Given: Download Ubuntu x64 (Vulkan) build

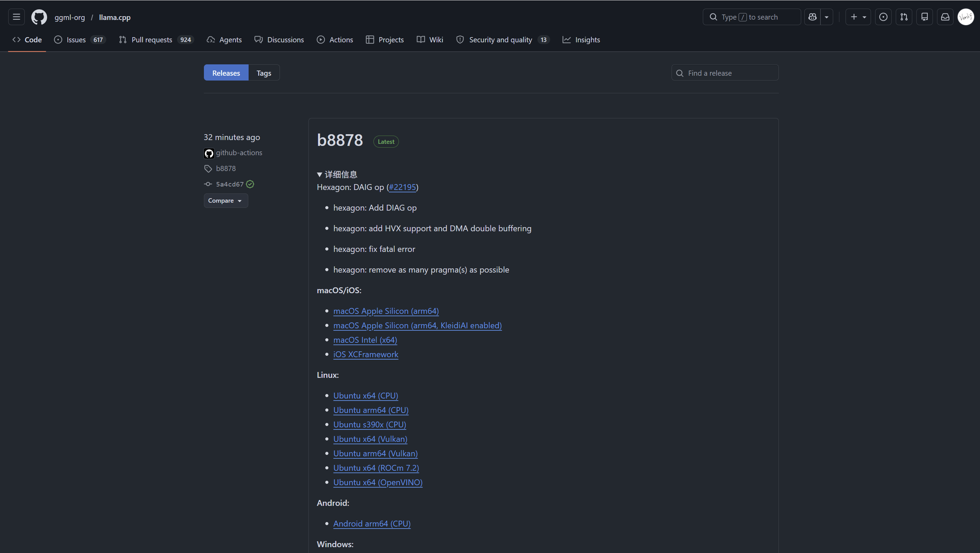Looking at the screenshot, I should tap(370, 439).
